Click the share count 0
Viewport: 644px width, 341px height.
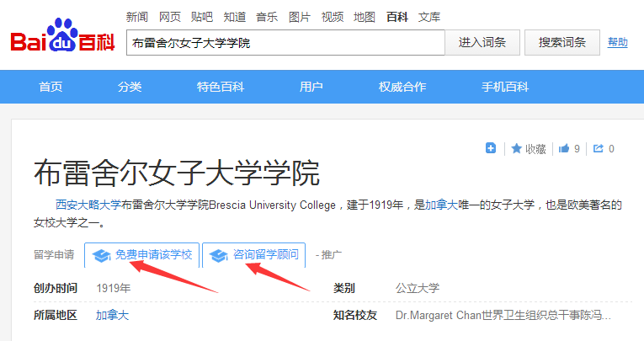click(611, 149)
